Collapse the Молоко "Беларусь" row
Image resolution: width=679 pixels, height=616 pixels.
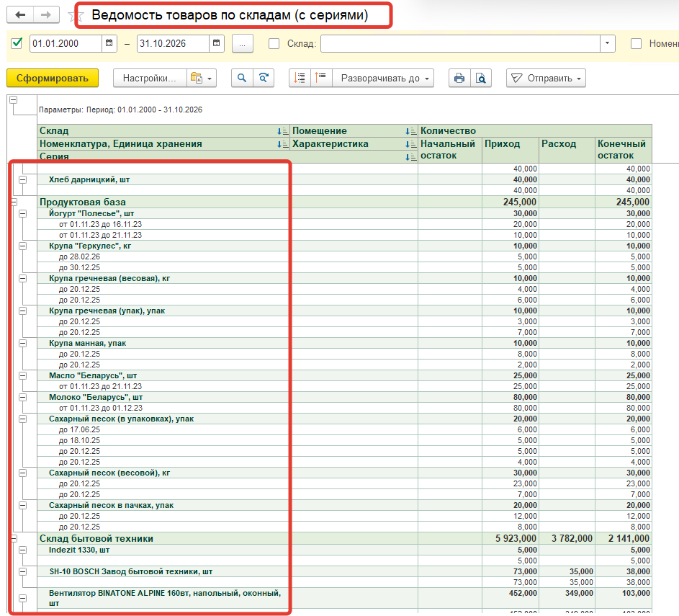[x=23, y=397]
